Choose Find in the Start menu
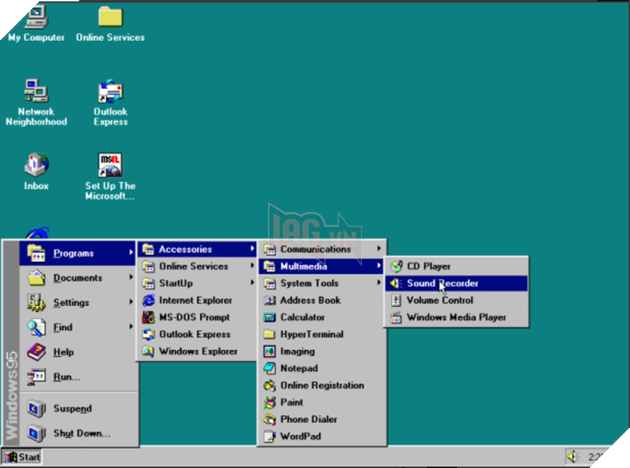 (77, 327)
